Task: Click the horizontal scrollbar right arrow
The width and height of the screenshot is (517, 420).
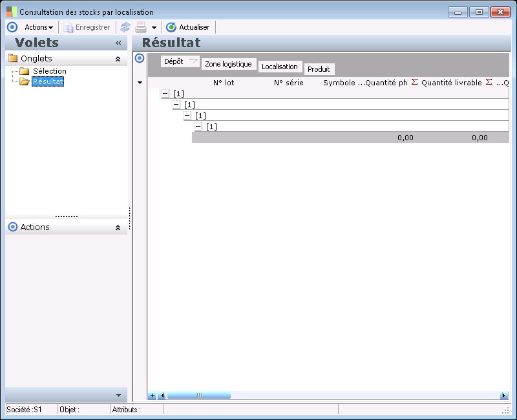Action: tap(504, 395)
